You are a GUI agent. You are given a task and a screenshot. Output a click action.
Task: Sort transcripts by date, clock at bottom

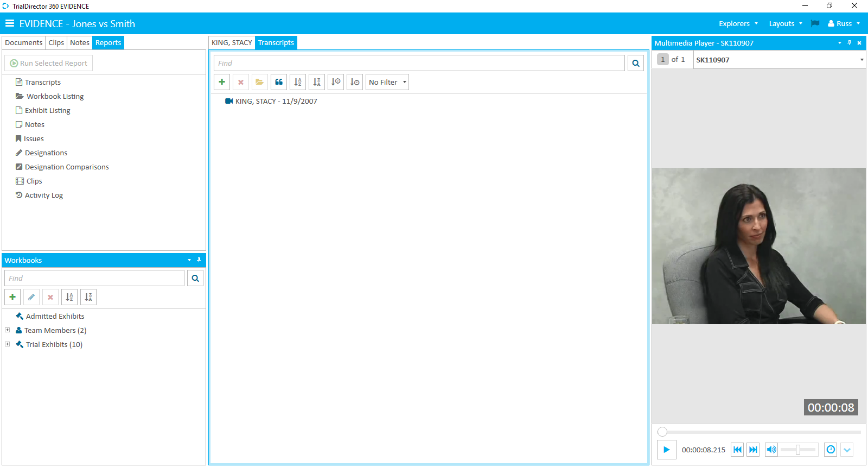[355, 82]
